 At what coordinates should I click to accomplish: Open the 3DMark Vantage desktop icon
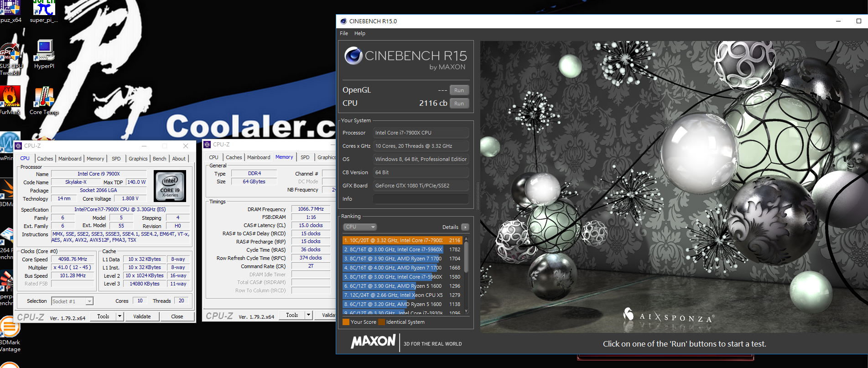10,335
